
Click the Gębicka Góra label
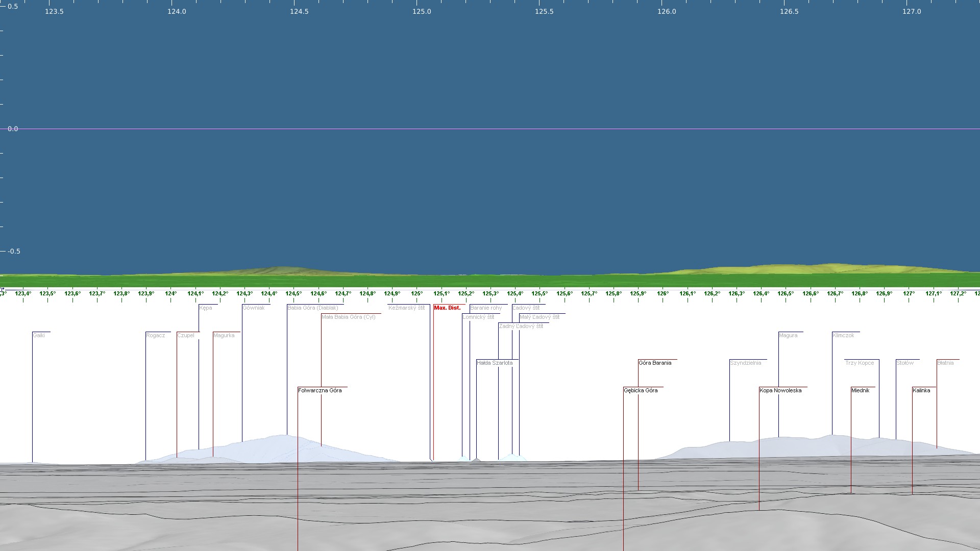pyautogui.click(x=641, y=390)
